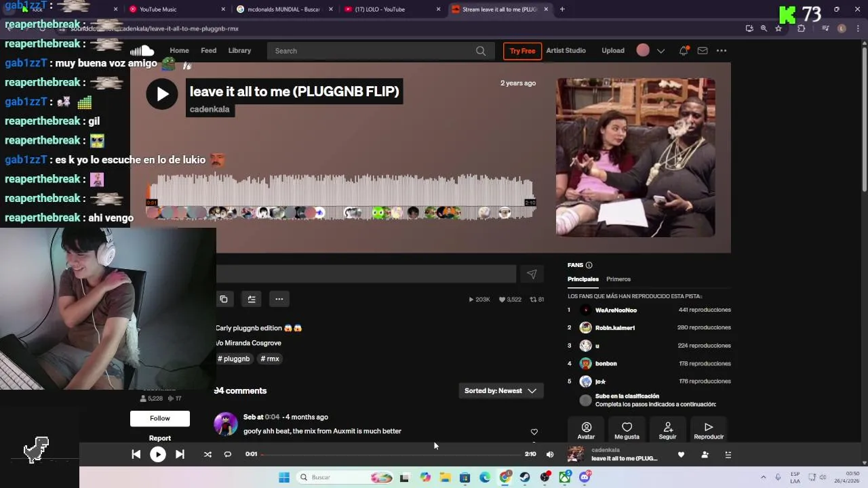
Task: Click the track artwork thumbnail
Action: [x=635, y=157]
